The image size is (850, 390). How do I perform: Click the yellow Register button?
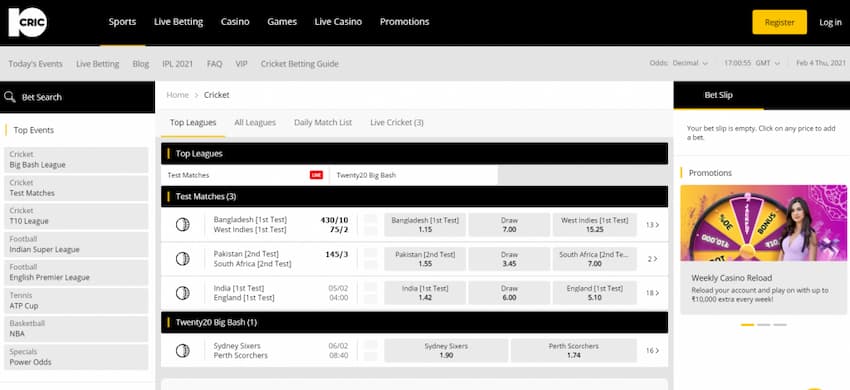coord(780,22)
